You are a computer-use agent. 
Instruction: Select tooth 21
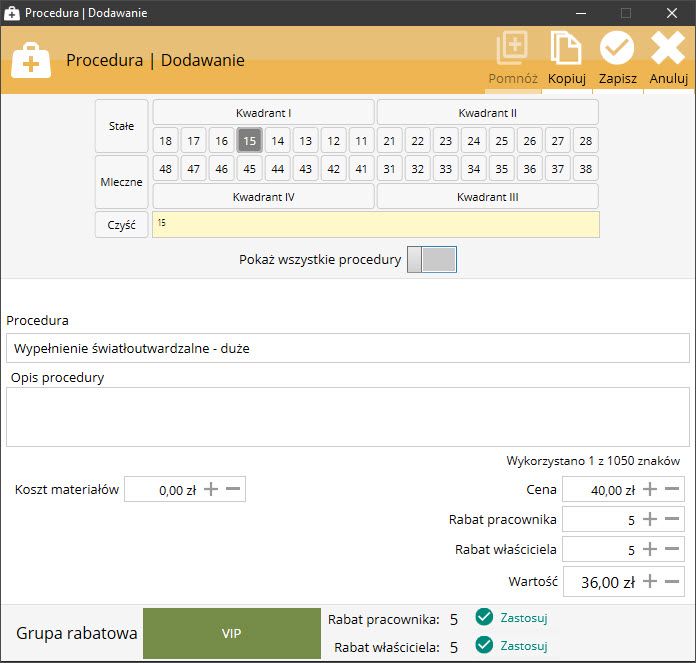(389, 141)
